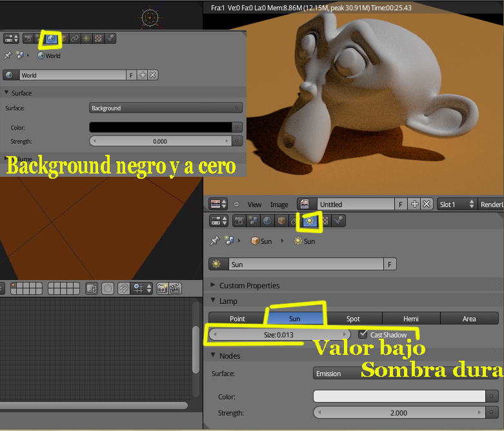504x431 pixels.
Task: Select the Sun lamp type
Action: (294, 318)
